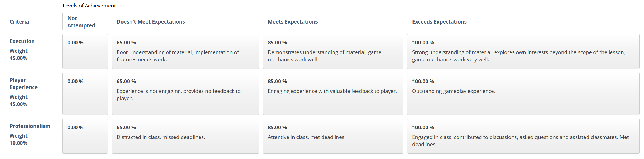The image size is (644, 159).
Task: Select Execution Doesn't Meet Expectations 65.00 % cell
Action: (x=185, y=51)
